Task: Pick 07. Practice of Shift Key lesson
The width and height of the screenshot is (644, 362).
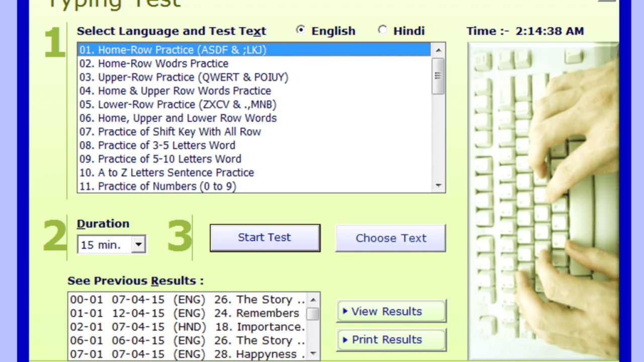Action: pos(170,132)
